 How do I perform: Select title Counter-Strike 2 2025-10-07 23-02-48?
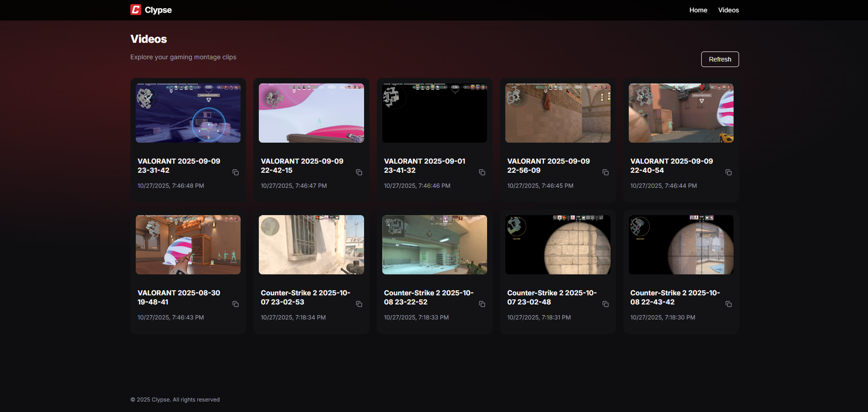coord(552,298)
